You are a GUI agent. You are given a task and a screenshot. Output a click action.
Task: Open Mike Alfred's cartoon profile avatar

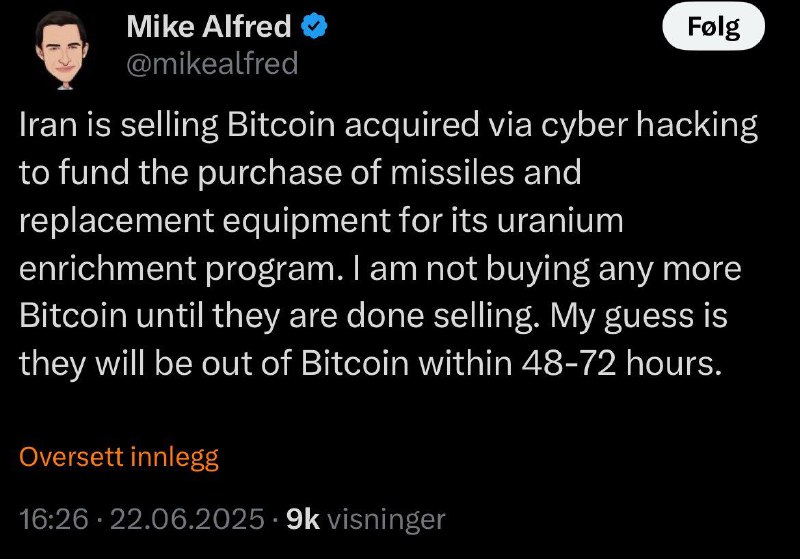62,50
